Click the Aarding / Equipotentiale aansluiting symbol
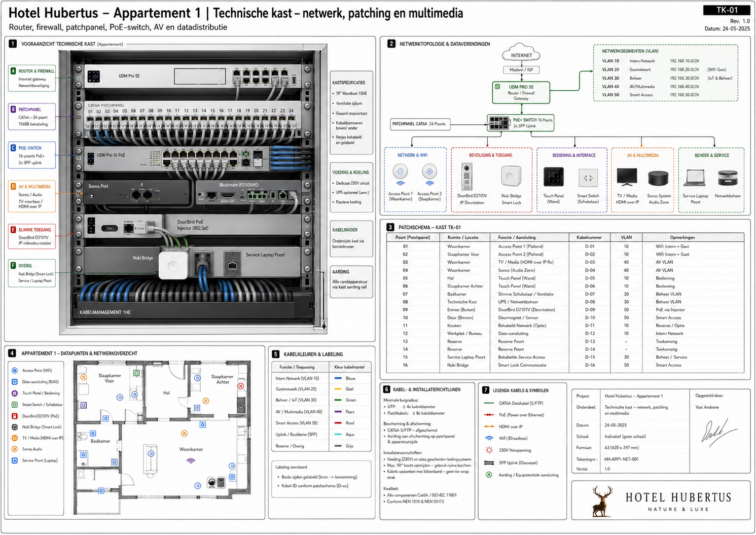Screen dimensions: 756x535 pyautogui.click(x=489, y=475)
